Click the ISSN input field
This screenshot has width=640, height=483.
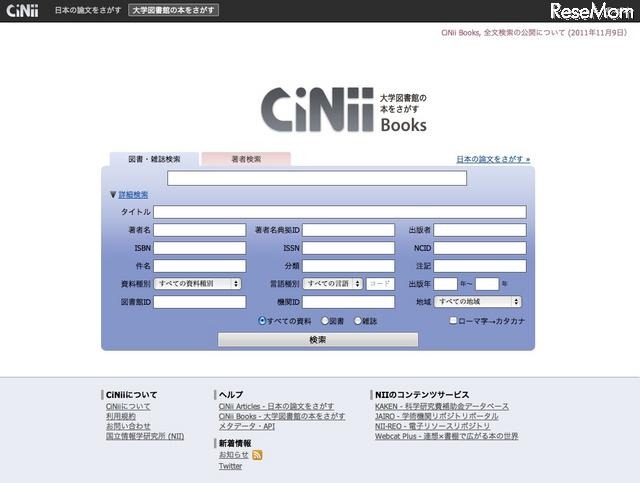(x=349, y=248)
